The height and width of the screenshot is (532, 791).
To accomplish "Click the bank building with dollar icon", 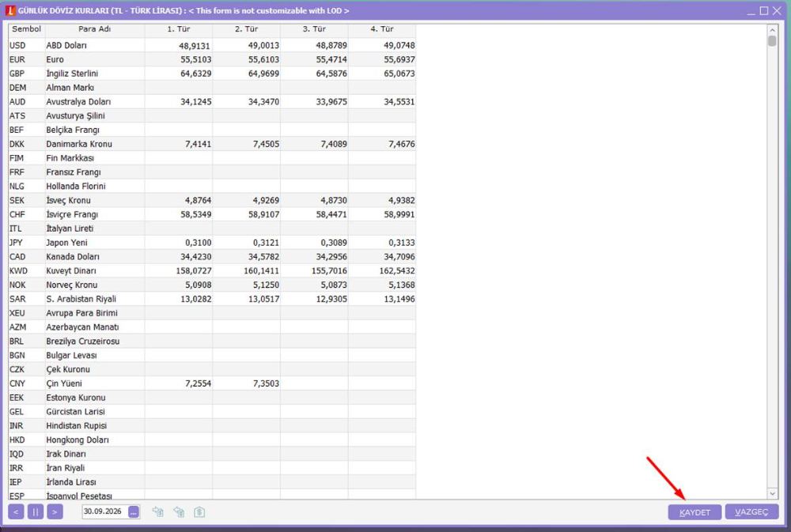I will point(199,511).
